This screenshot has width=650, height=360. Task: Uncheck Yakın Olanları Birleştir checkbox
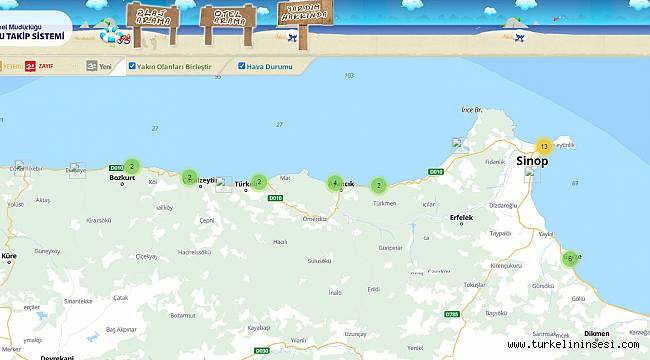click(x=132, y=66)
